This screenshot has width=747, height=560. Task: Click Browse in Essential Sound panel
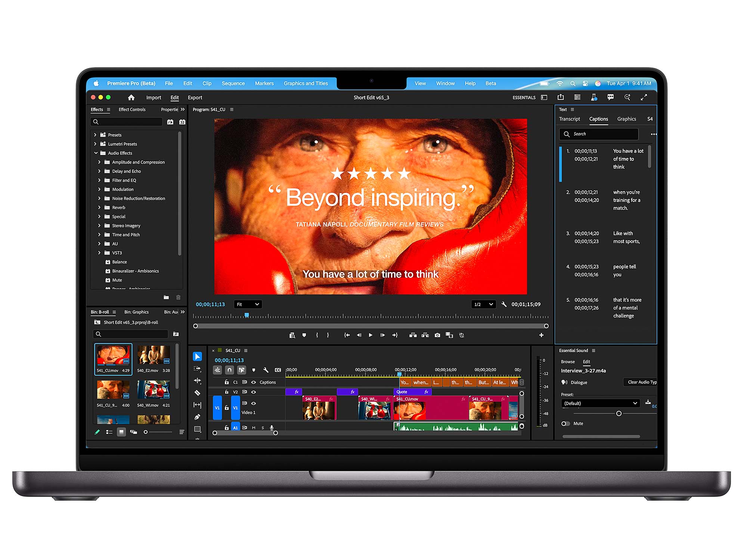pos(568,361)
